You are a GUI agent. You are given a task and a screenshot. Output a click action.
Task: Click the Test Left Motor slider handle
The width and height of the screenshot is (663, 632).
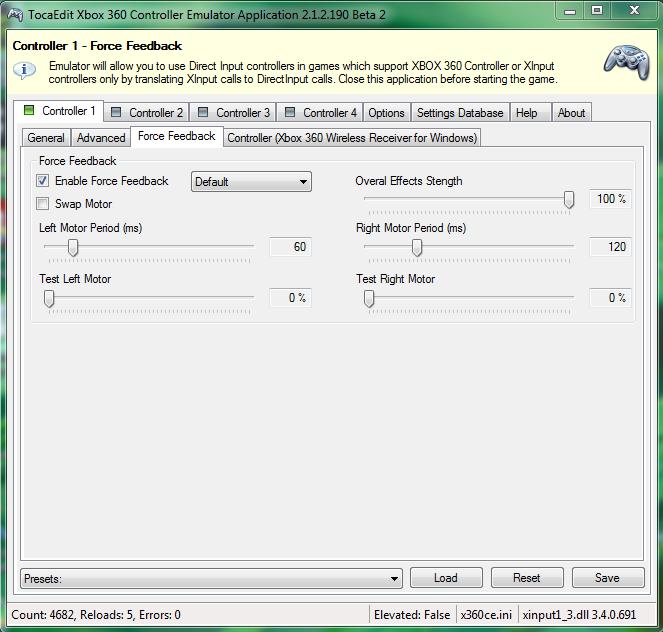click(49, 298)
